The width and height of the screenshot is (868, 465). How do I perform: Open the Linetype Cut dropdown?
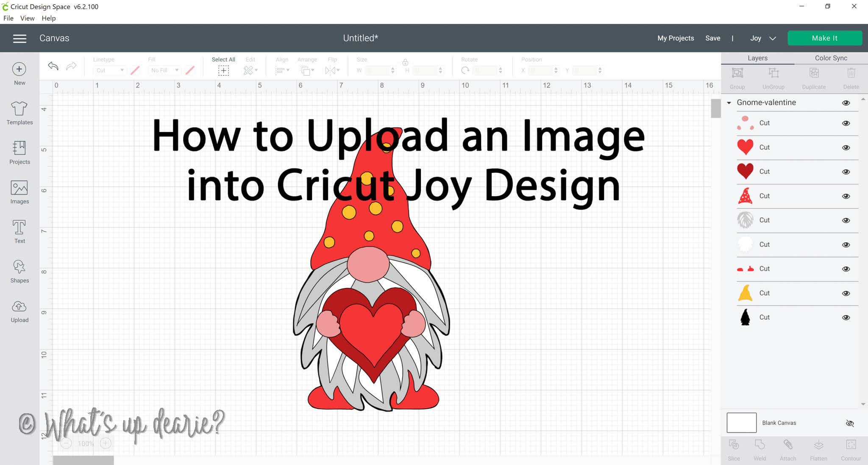coord(110,70)
